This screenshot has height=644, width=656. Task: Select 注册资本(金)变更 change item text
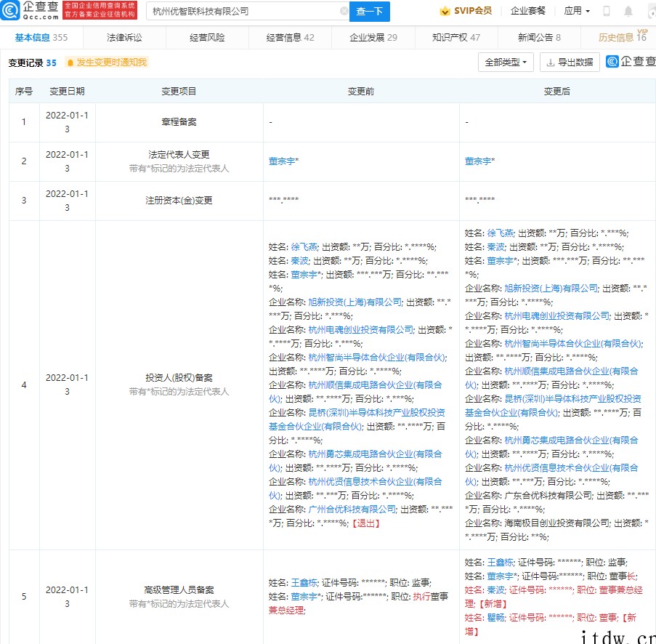179,201
